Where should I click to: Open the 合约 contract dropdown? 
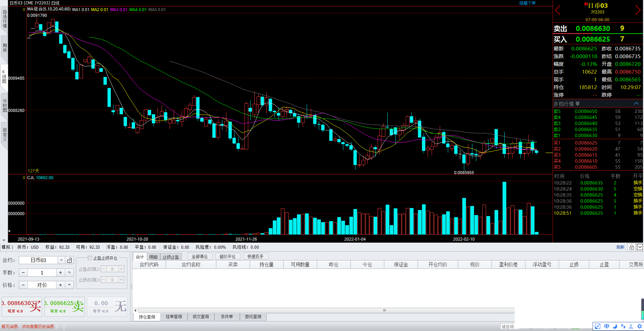(61, 260)
